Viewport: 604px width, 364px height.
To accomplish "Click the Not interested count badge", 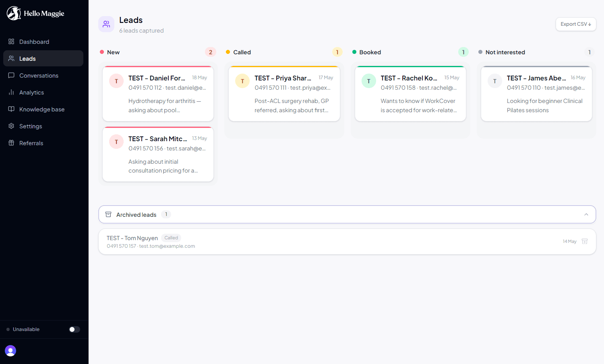I will [x=590, y=52].
